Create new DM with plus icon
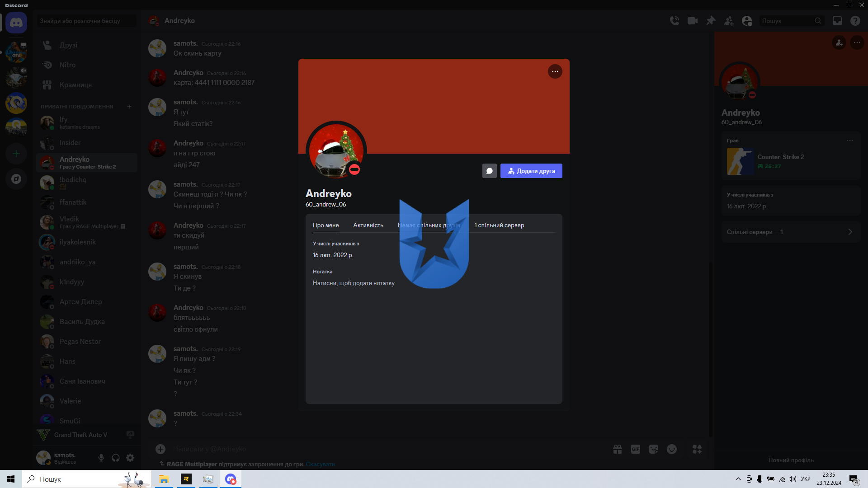This screenshot has height=488, width=868. pos(129,107)
